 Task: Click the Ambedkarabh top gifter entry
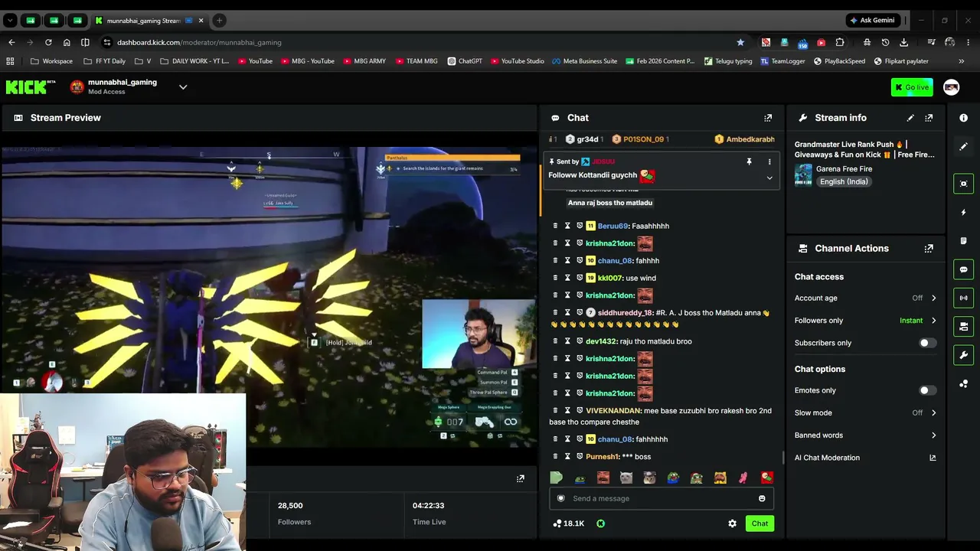[x=745, y=139]
